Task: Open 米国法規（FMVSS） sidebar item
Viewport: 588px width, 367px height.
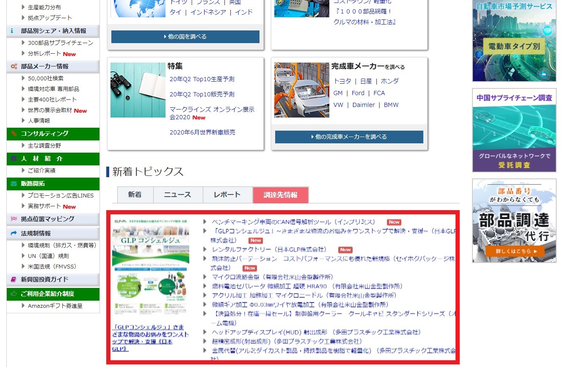Action: (x=53, y=266)
